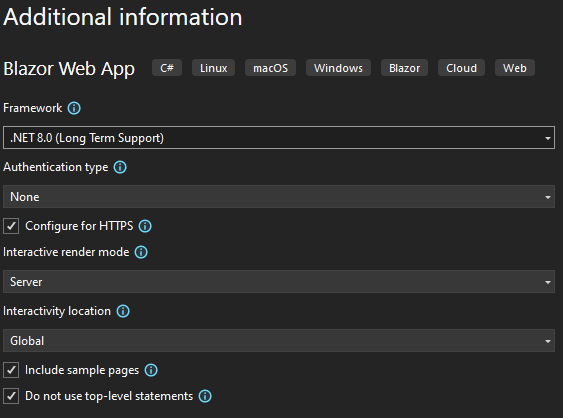
Task: Click the Blazor Web App title text
Action: 69,69
